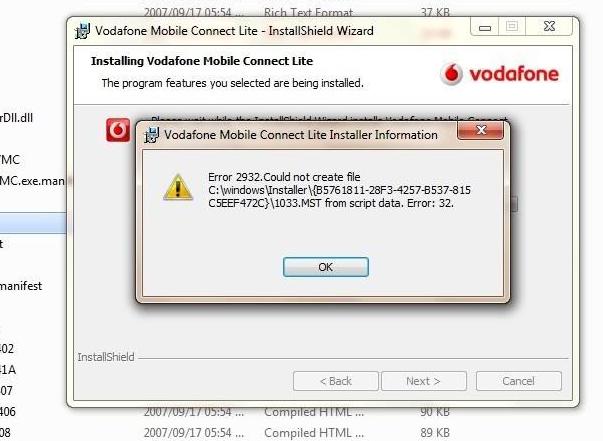603x441 pixels.
Task: Close the Installer Information dialog
Action: [x=481, y=130]
